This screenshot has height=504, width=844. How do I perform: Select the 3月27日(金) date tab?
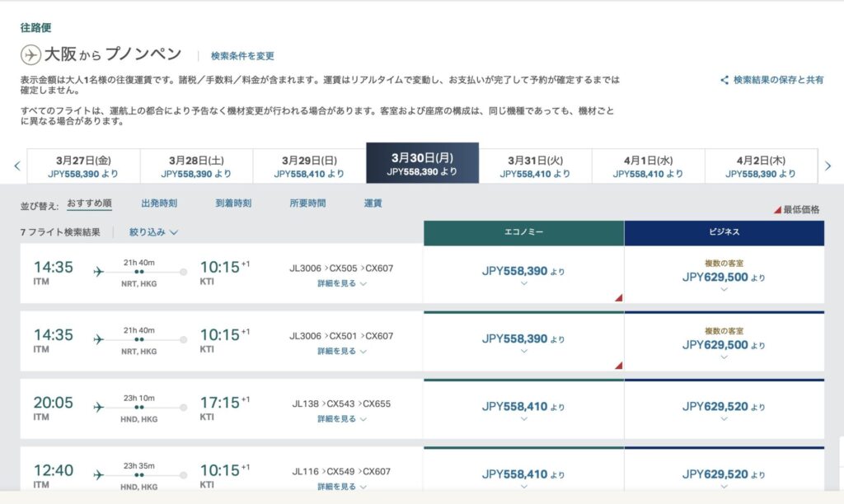tap(83, 166)
